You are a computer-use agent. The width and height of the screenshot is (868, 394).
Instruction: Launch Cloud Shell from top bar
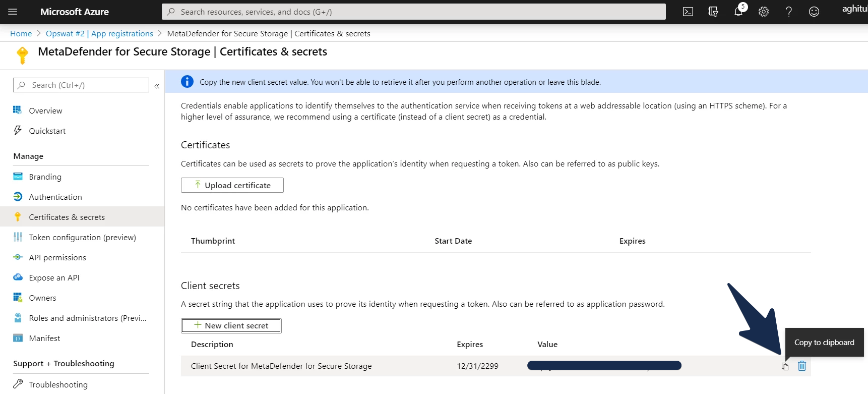[688, 12]
